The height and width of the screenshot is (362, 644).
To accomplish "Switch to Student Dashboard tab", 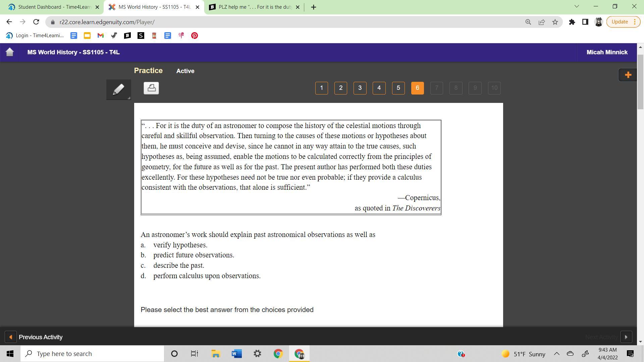I will 54,7.
